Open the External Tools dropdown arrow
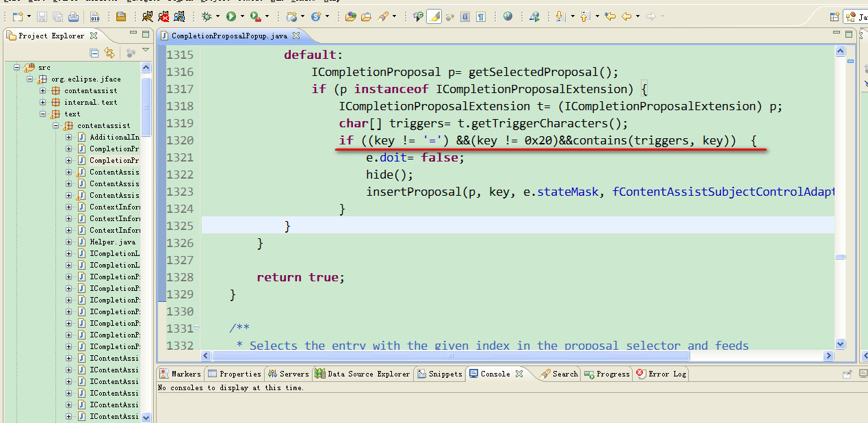This screenshot has height=423, width=868. (266, 16)
